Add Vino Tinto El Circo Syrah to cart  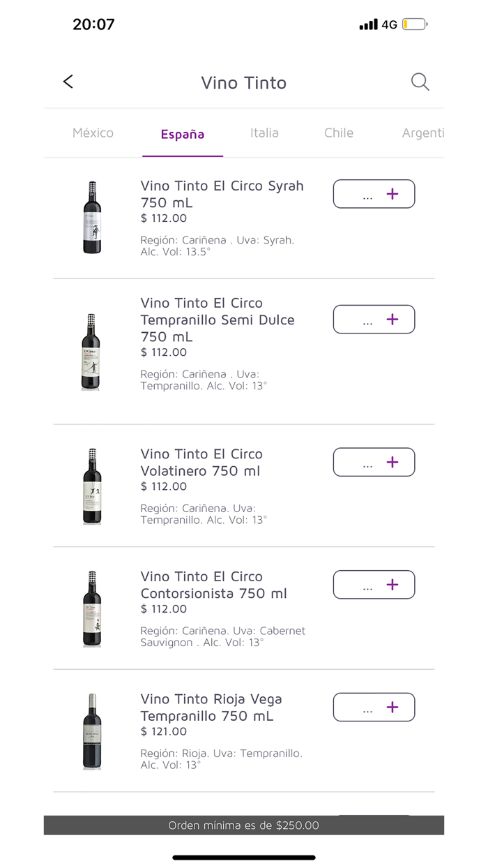392,194
